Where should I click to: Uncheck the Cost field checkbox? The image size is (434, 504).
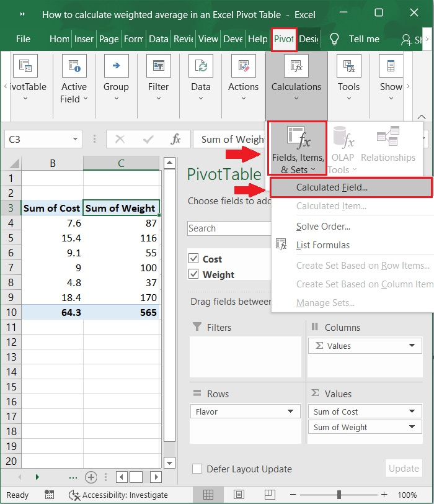193,258
